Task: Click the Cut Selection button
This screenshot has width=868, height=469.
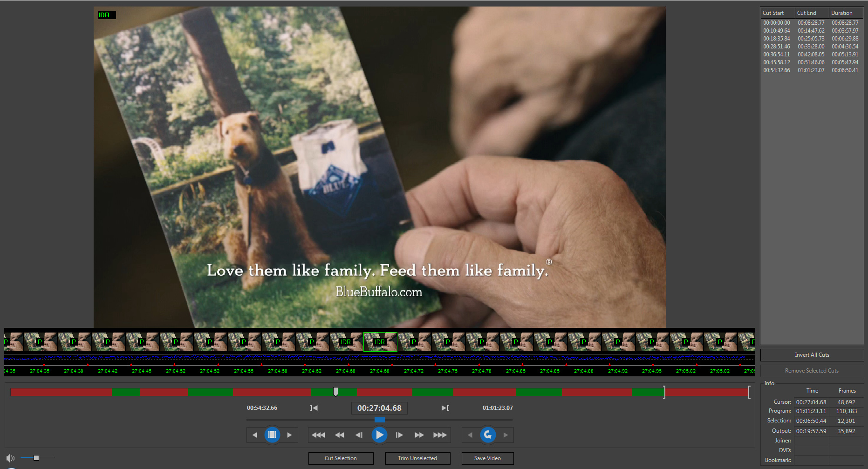Action: (x=341, y=458)
